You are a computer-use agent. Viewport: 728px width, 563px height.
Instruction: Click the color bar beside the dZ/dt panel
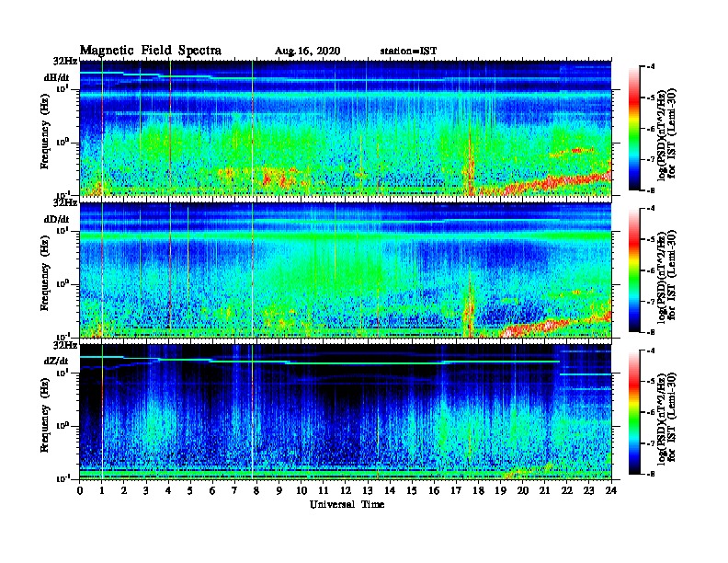pyautogui.click(x=634, y=412)
